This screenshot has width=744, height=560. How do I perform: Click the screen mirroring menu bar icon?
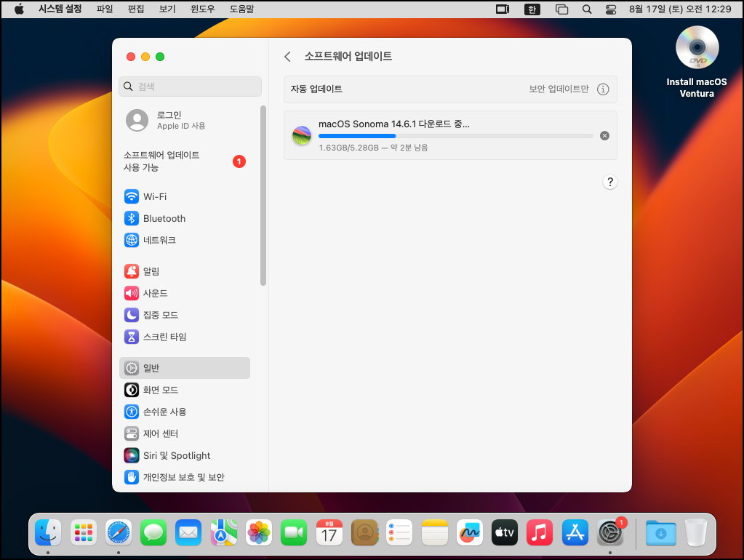[x=503, y=9]
